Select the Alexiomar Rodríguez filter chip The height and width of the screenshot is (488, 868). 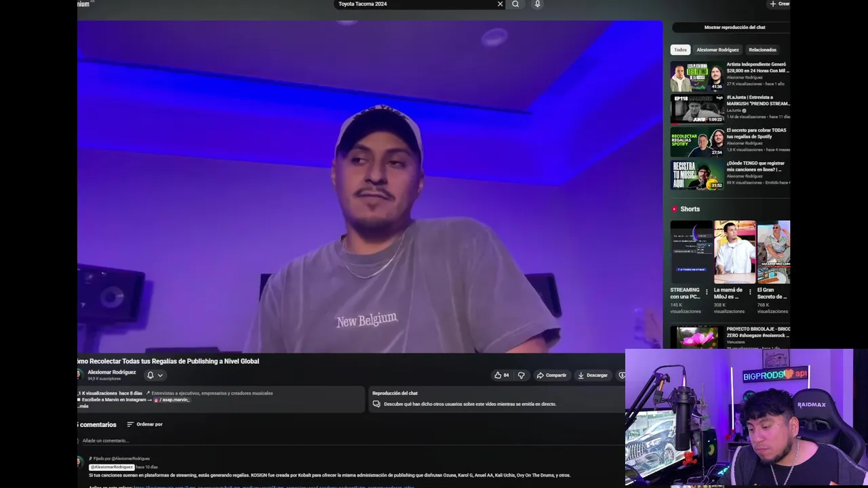coord(717,49)
